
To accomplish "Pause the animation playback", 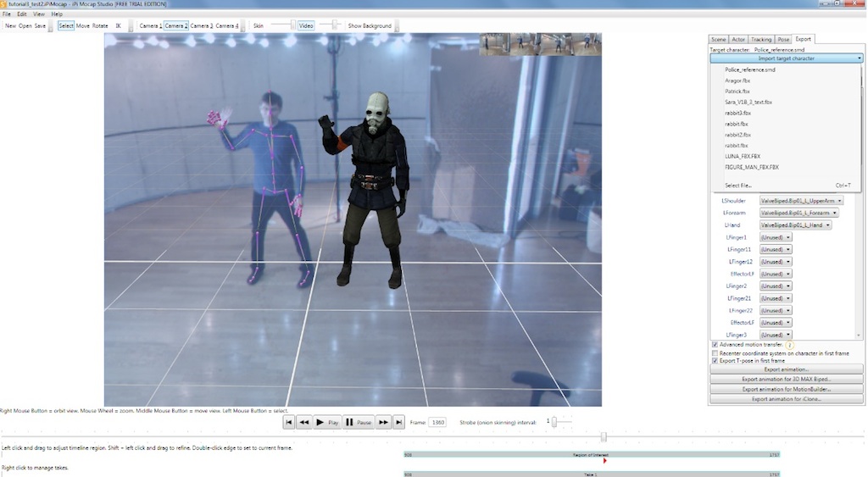I will click(x=359, y=422).
